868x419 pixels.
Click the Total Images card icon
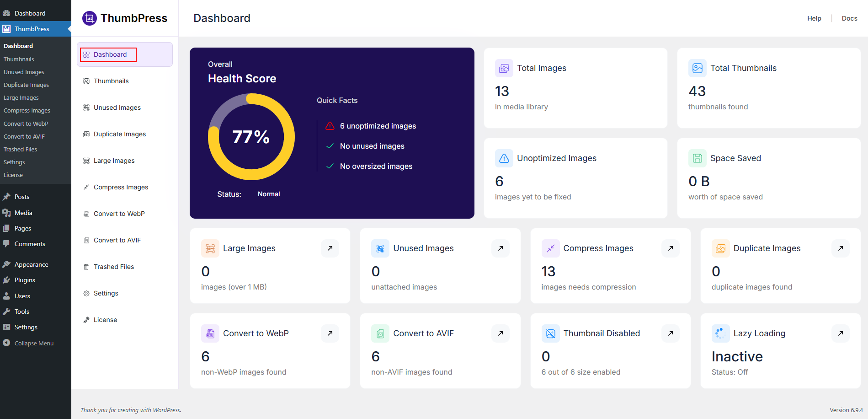point(504,68)
